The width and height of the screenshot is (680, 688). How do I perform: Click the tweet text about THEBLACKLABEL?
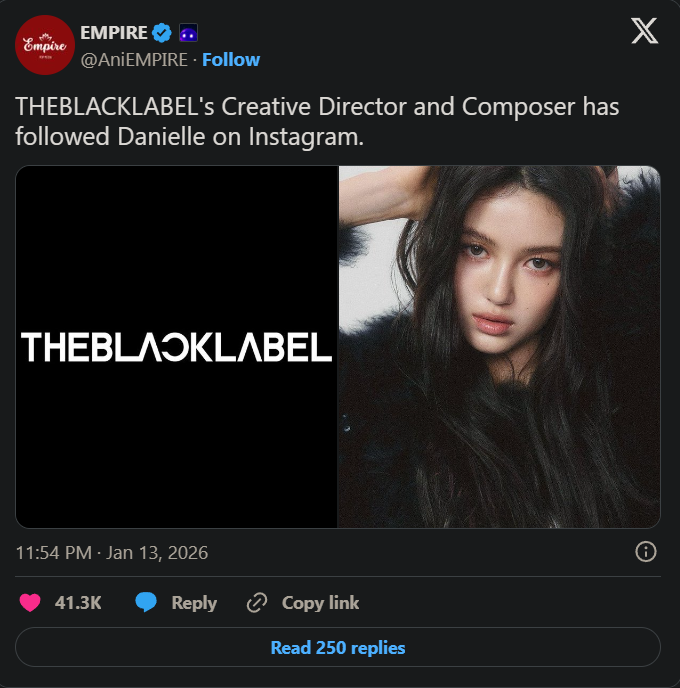317,122
